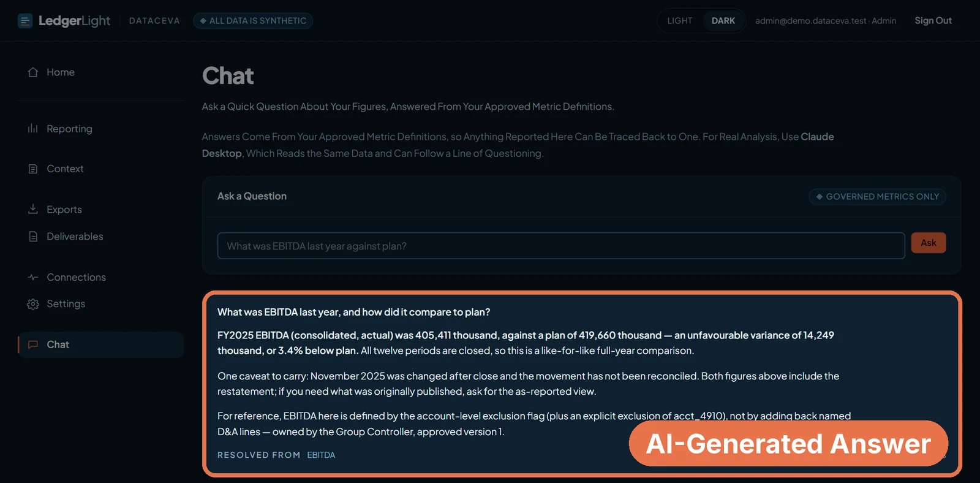
Task: Click the Reporting bar chart icon
Action: pos(33,129)
